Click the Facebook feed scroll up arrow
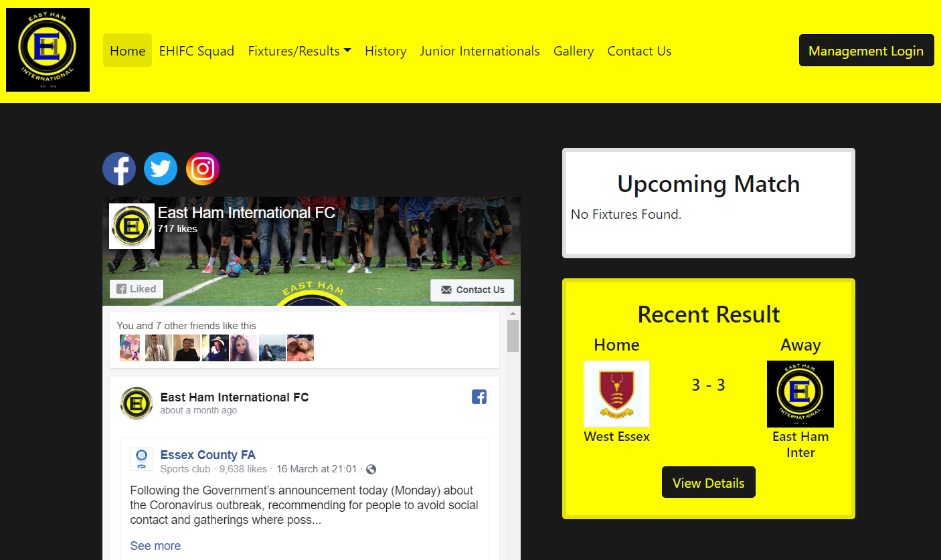Screen dimensions: 941x560 pyautogui.click(x=513, y=313)
